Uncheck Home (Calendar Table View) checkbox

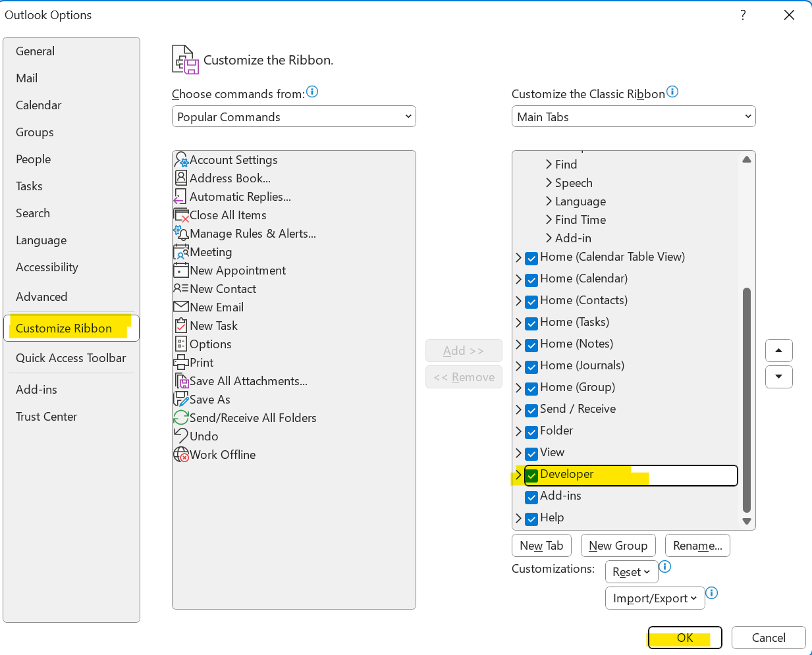531,258
